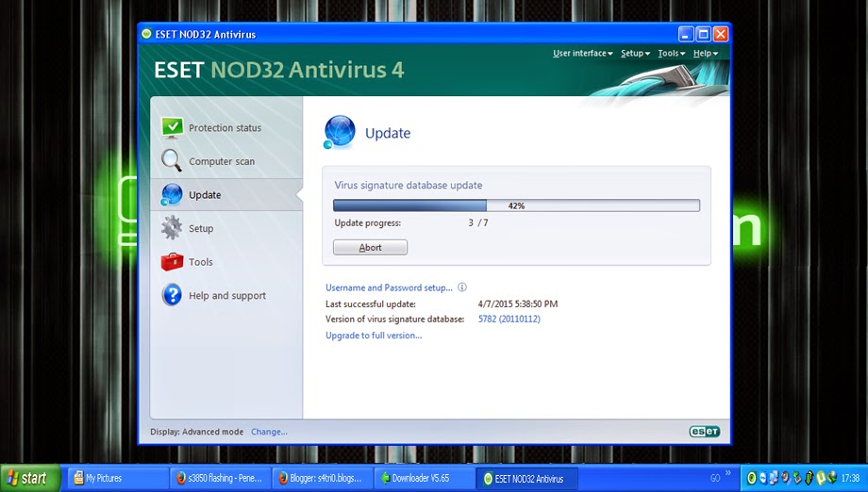Open the Help and support question mark icon

click(172, 295)
